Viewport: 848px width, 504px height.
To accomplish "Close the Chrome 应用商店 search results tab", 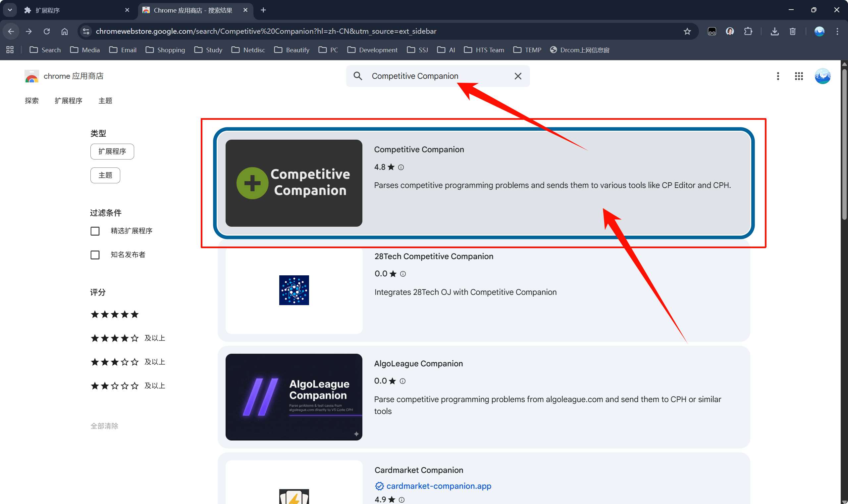I will (x=245, y=10).
